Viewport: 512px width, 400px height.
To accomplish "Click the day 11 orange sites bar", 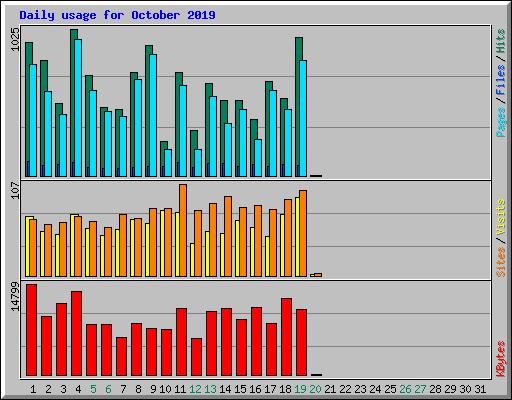I will pyautogui.click(x=183, y=230).
